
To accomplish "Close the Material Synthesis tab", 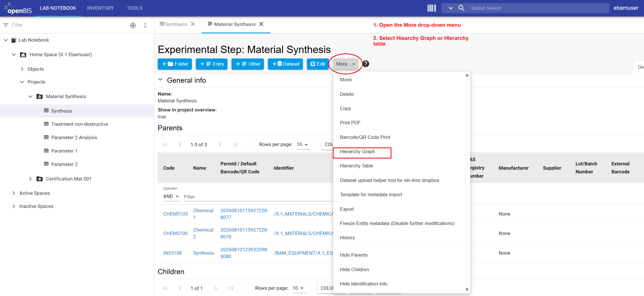I will click(x=261, y=24).
